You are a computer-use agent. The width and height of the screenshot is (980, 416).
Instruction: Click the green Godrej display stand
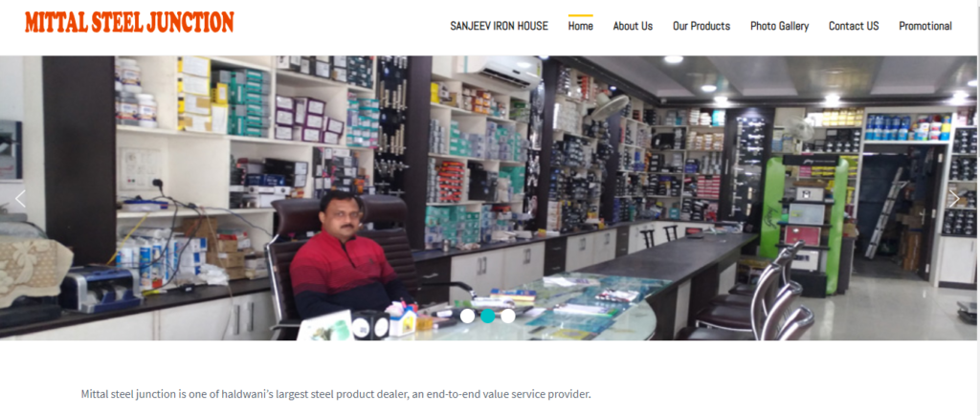pyautogui.click(x=806, y=224)
